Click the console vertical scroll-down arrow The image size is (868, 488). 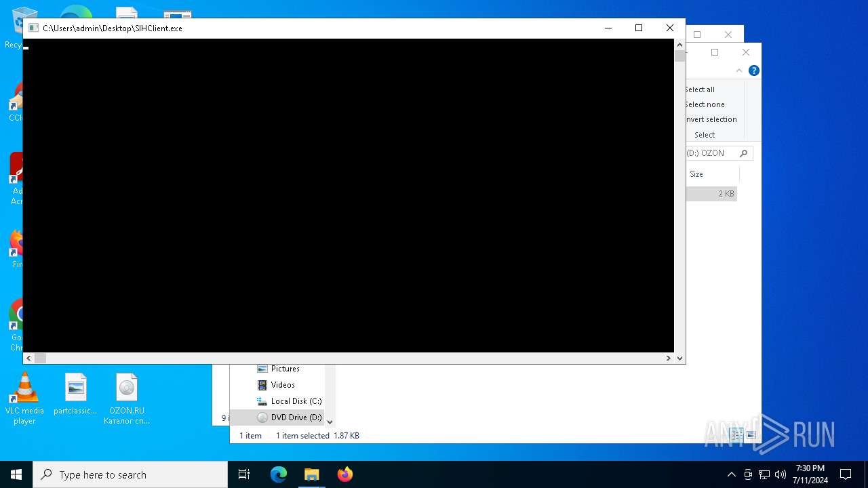(x=679, y=358)
